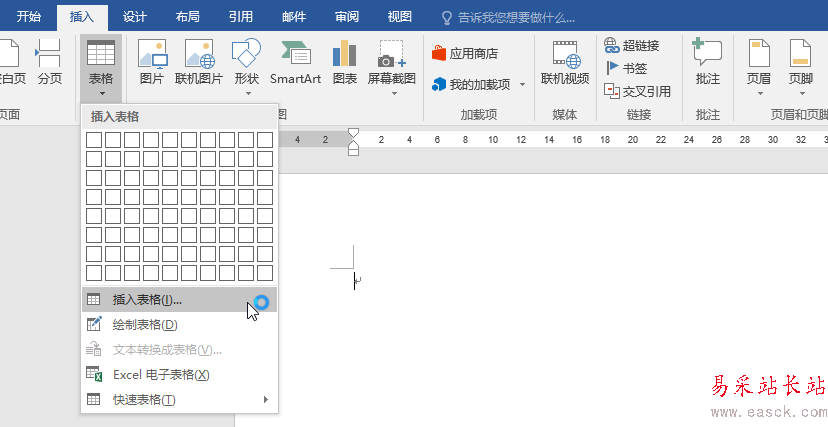Open 联机图片 online pictures
This screenshot has height=427, width=828.
[199, 62]
